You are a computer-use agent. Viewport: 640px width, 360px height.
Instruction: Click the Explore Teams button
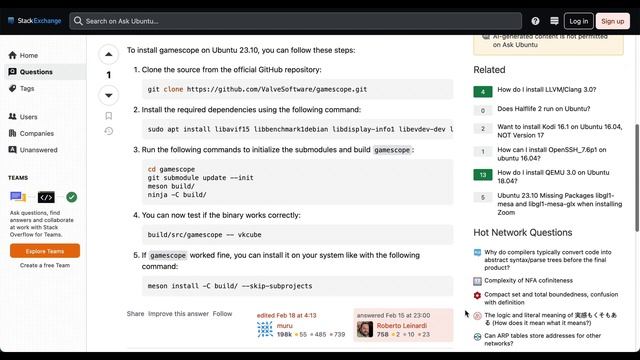pyautogui.click(x=45, y=251)
